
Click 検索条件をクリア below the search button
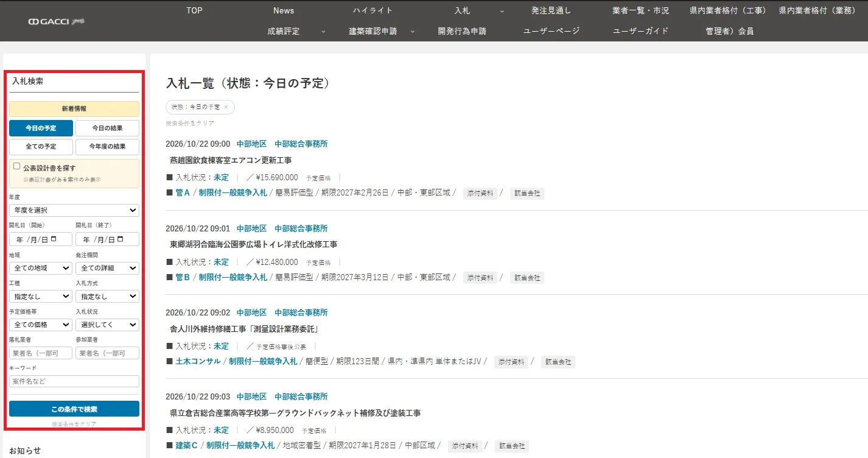(74, 424)
